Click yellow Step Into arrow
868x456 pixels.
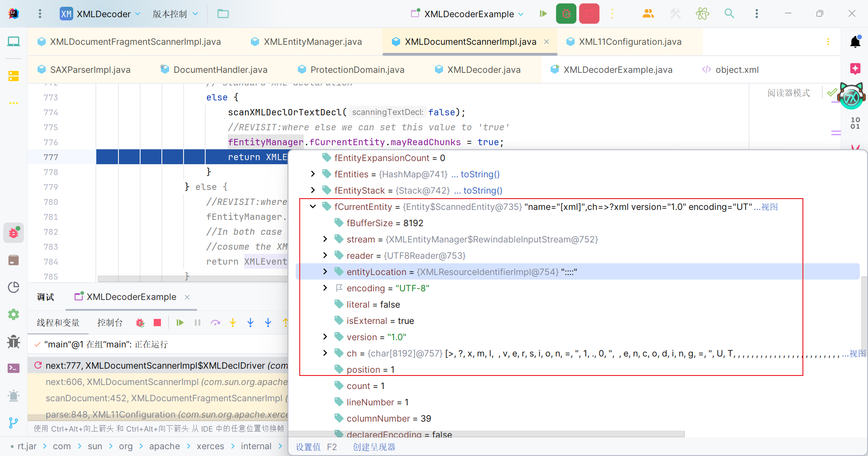[233, 323]
